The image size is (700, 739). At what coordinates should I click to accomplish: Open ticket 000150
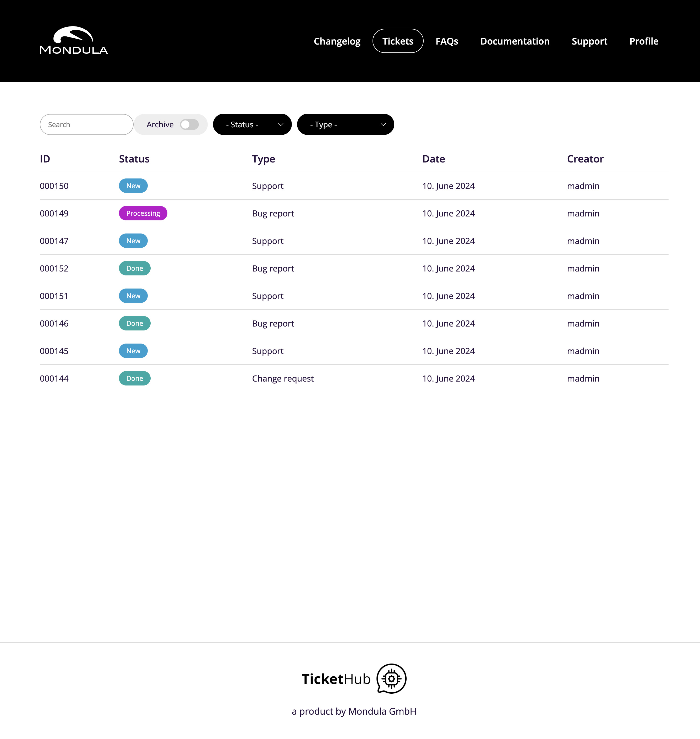(x=354, y=186)
